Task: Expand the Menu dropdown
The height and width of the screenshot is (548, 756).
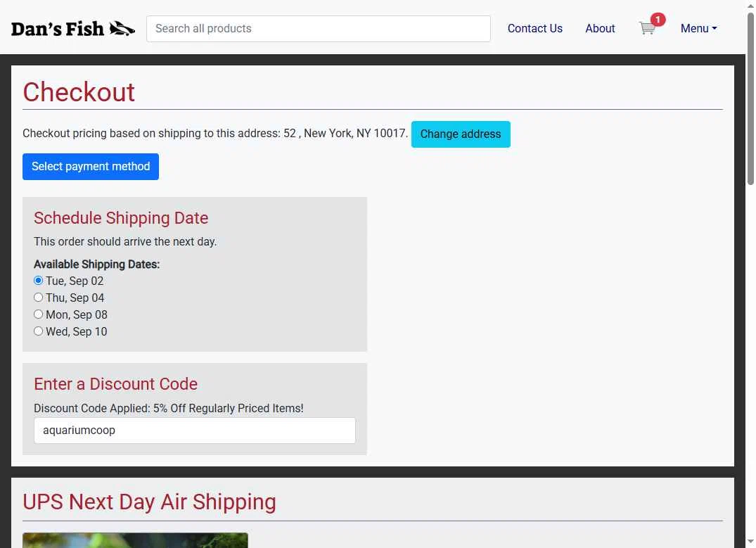Action: tap(698, 28)
